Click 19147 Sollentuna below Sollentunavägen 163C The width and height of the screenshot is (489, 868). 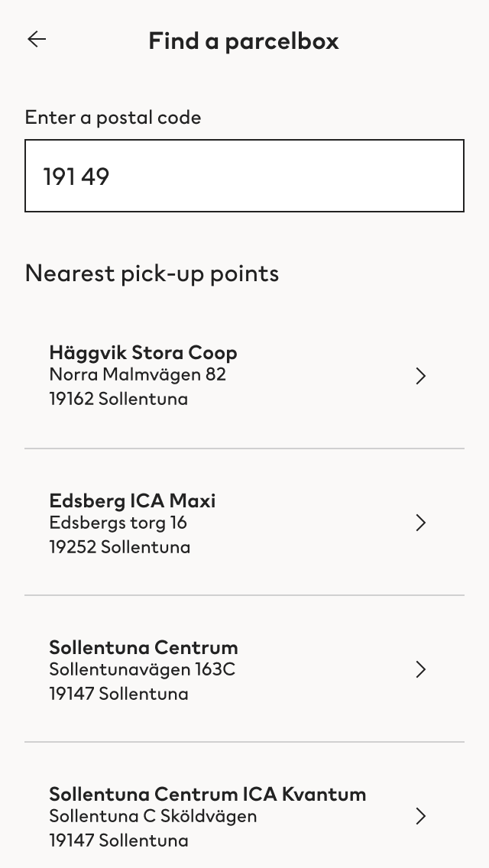[x=118, y=694]
